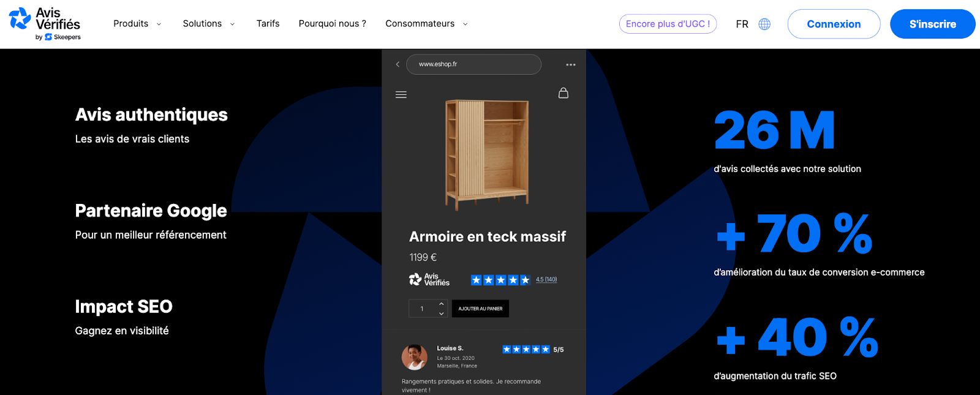Click the www.eshop.fr address bar

point(473,64)
